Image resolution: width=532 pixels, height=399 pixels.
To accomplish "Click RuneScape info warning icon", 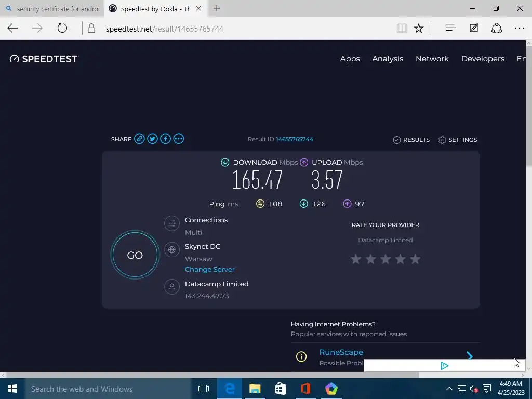I will 301,356.
